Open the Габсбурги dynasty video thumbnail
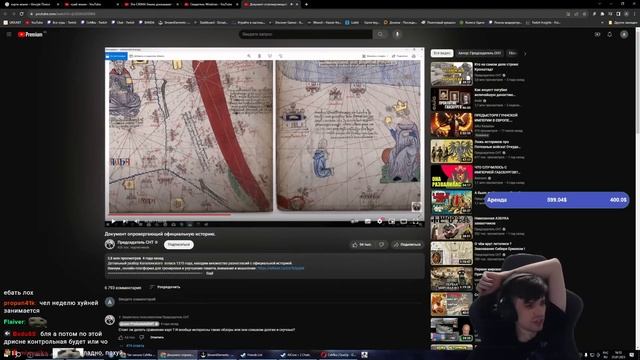 pyautogui.click(x=451, y=99)
